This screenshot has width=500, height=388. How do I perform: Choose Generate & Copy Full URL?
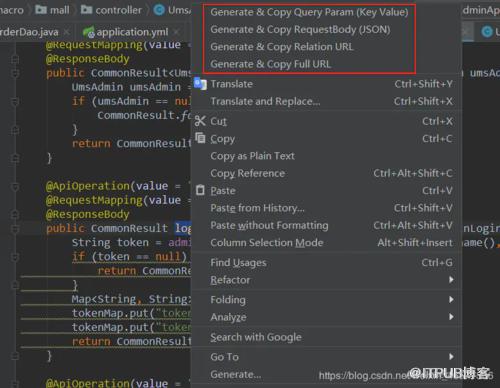271,64
